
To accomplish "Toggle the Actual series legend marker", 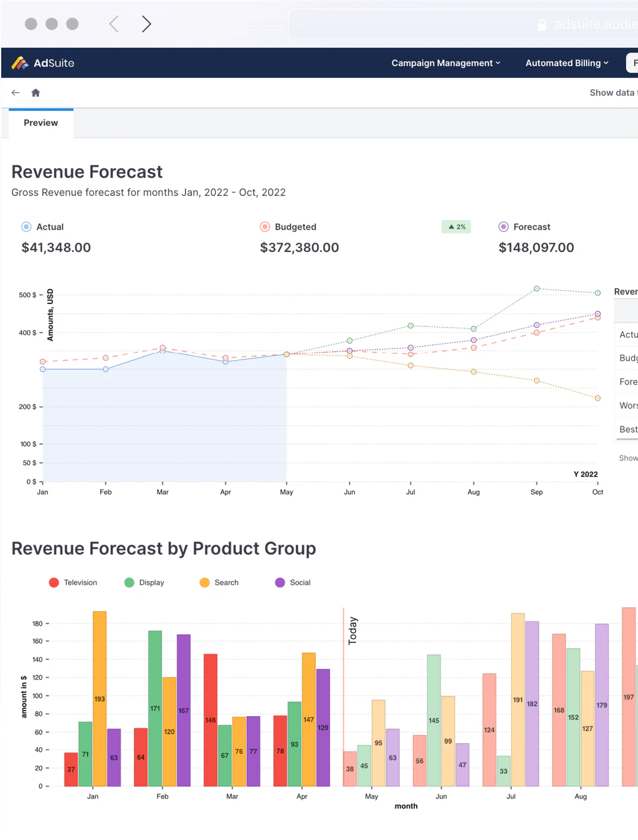I will (26, 227).
